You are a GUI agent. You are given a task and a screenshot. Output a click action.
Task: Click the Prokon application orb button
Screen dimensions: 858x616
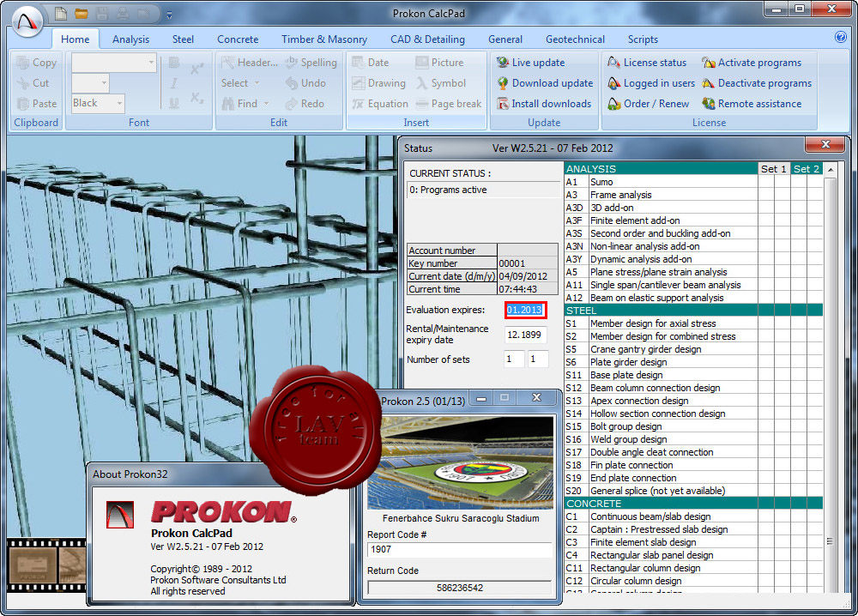pyautogui.click(x=27, y=22)
